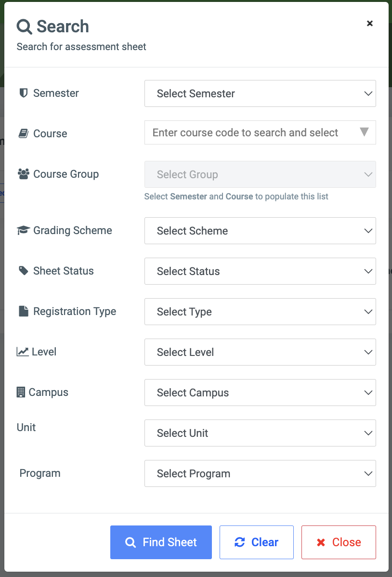Click the chart icon next to Level
Viewport: 392px width, 577px height.
click(x=22, y=351)
